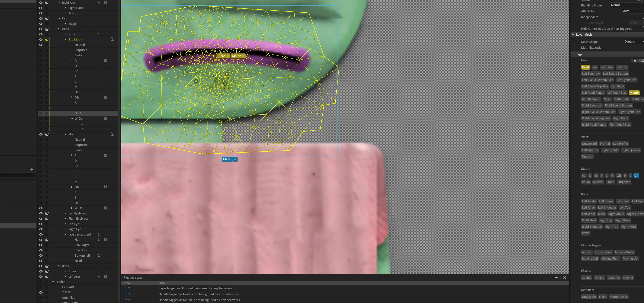
Task: Hide the Nose layer with eye icon
Action: (x=41, y=34)
